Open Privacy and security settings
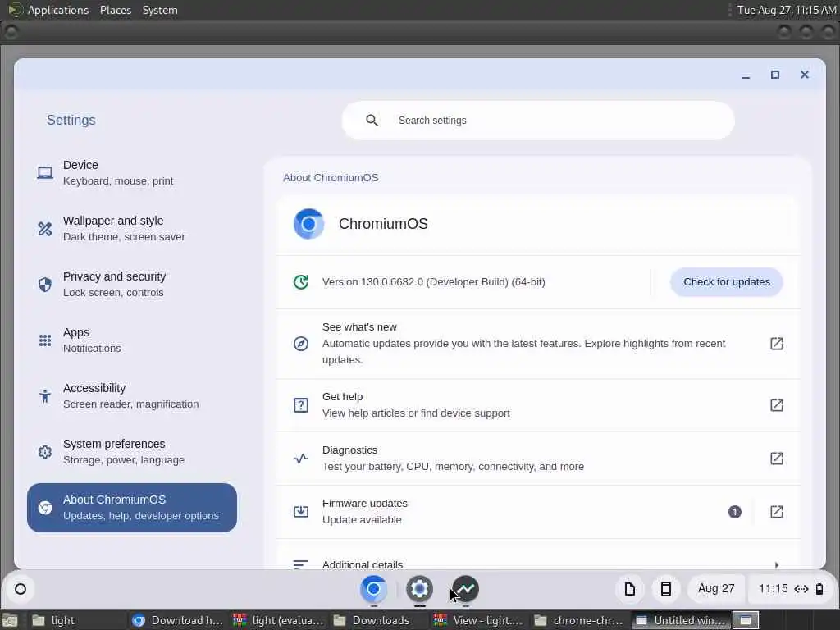 132,285
